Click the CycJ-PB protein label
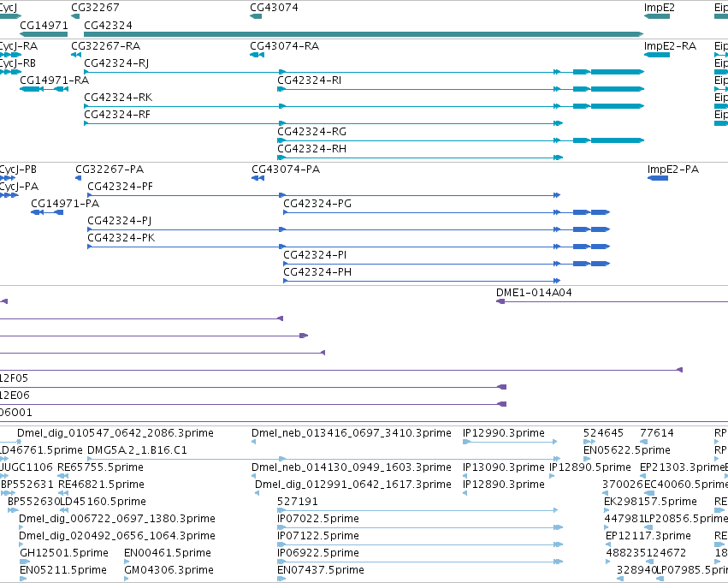 18,170
